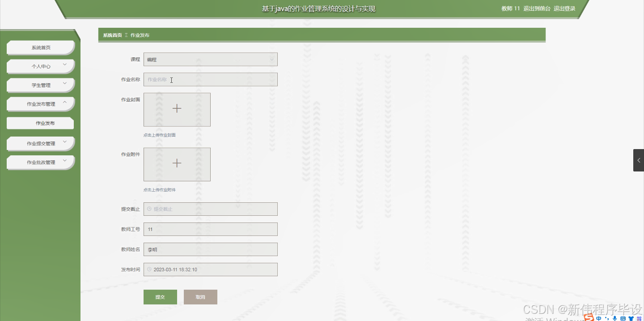Image resolution: width=644 pixels, height=321 pixels.
Task: Click the microphone voice input icon
Action: point(615,318)
